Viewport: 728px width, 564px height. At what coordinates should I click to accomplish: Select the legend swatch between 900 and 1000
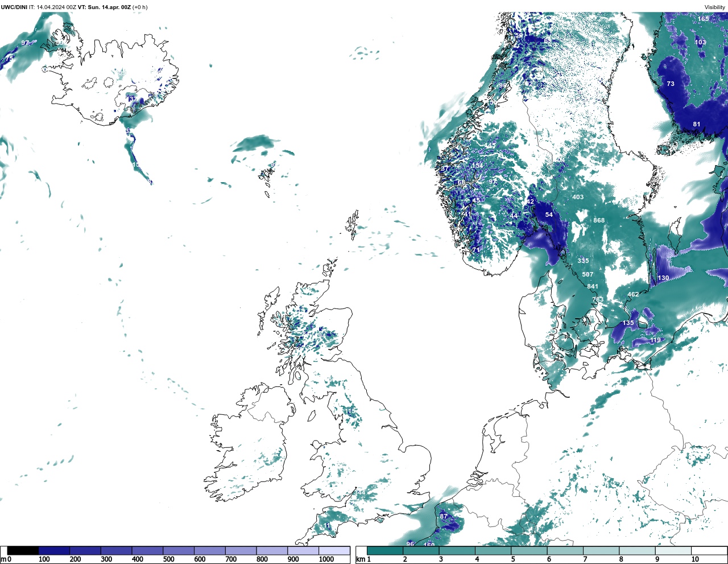tap(303, 550)
